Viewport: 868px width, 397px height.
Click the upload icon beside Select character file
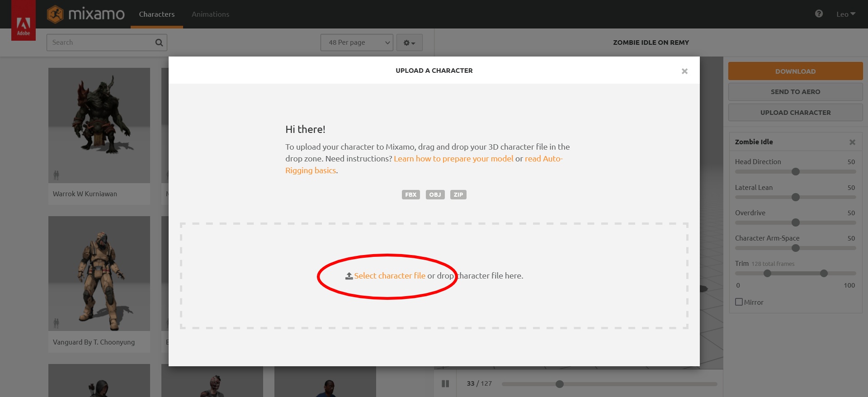pos(349,276)
